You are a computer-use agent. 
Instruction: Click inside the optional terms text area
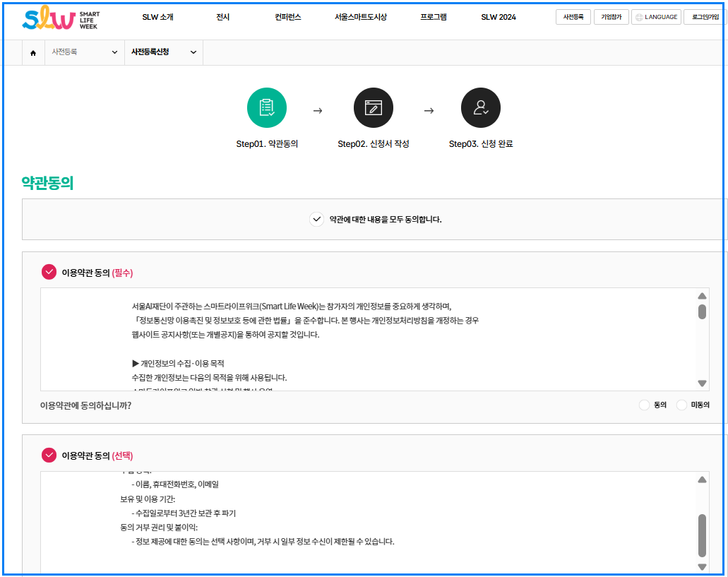pos(353,516)
